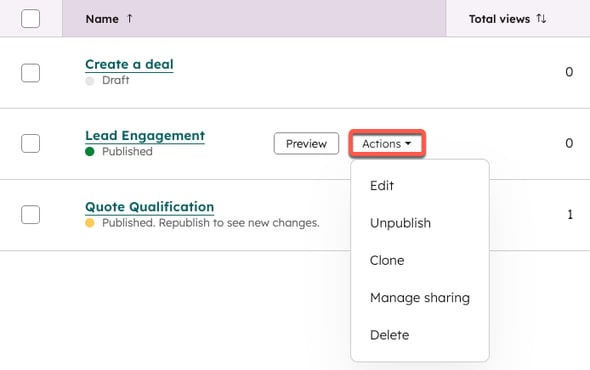Choose Edit from the Actions menu
590x370 pixels.
[382, 186]
